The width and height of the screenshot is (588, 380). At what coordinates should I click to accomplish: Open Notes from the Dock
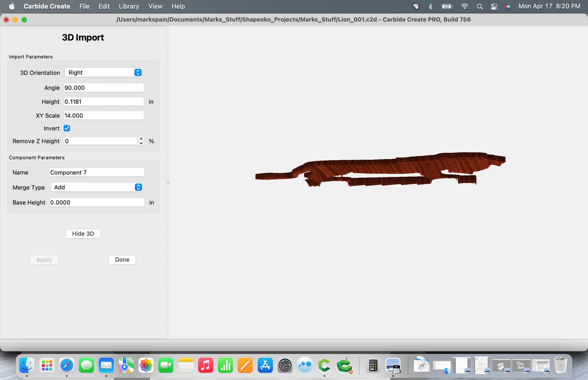pyautogui.click(x=186, y=365)
